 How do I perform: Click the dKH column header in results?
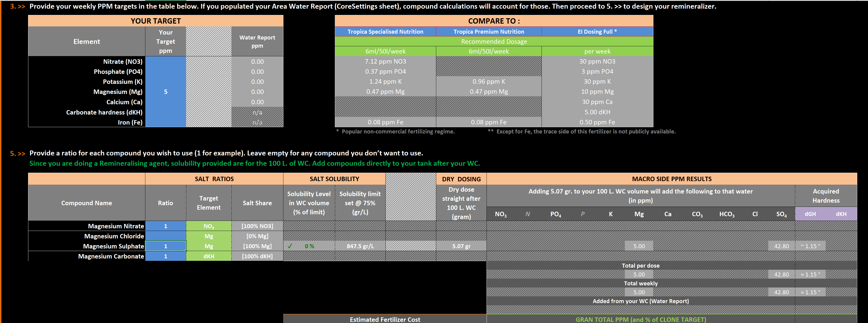pyautogui.click(x=841, y=214)
